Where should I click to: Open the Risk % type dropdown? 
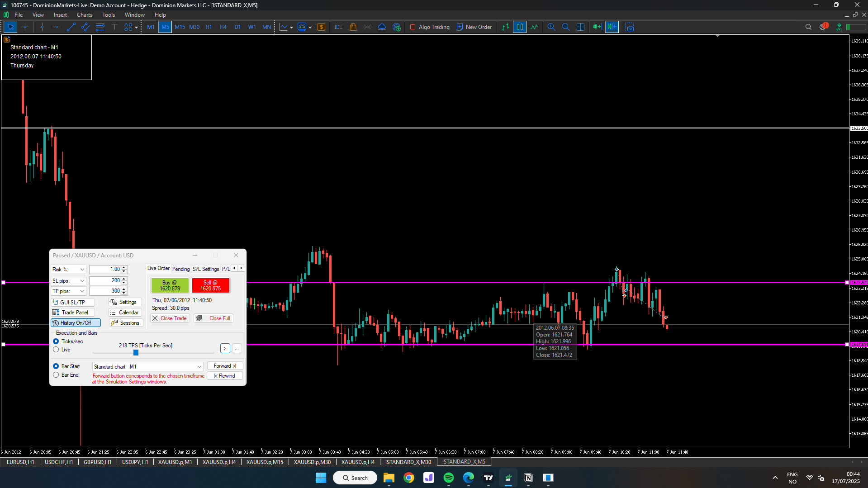(x=68, y=270)
